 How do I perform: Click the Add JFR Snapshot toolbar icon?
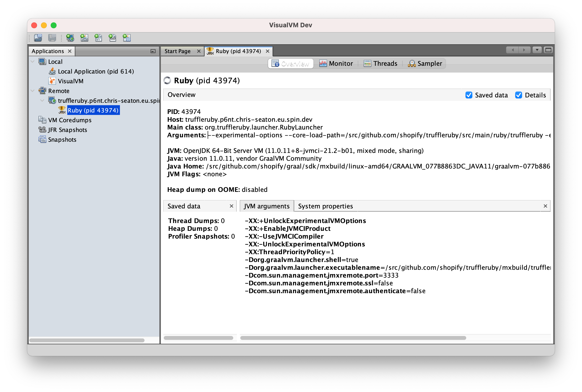[113, 38]
